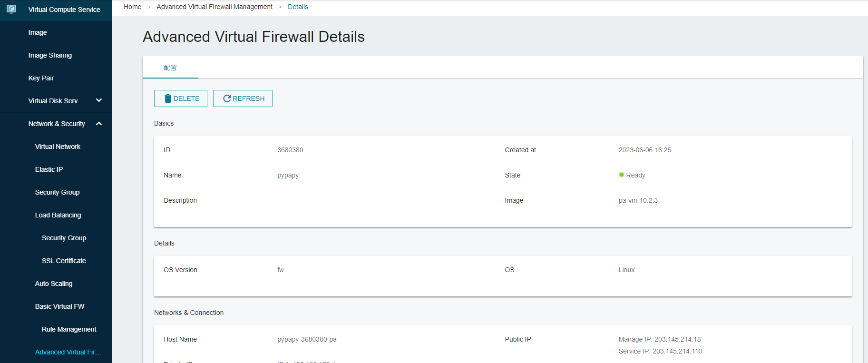Viewport: 868px width, 363px height.
Task: Click the DELETE button label
Action: [x=186, y=98]
